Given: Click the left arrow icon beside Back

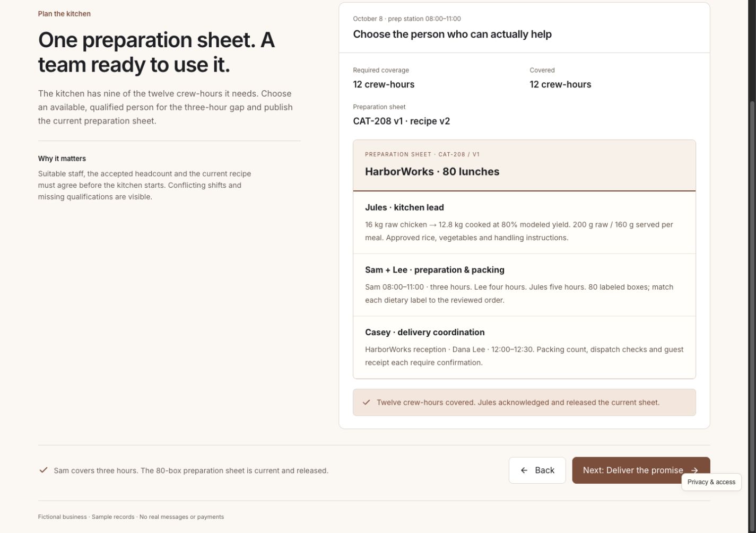Looking at the screenshot, I should click(524, 470).
